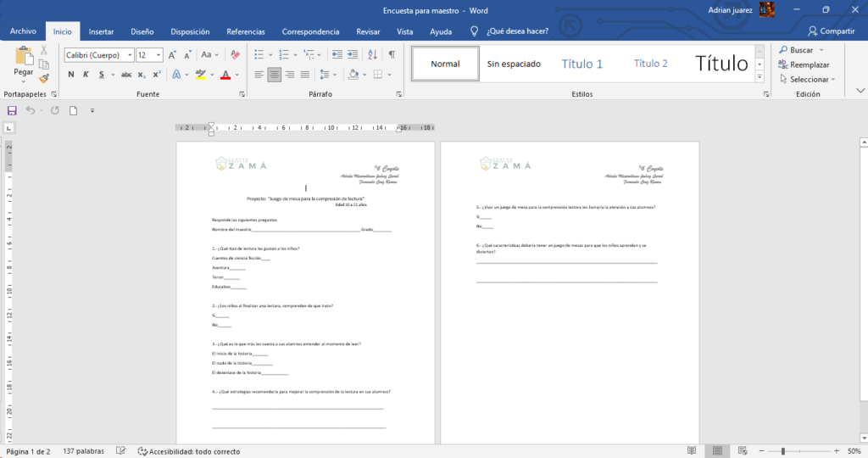Apply the subscript formatting icon
The height and width of the screenshot is (458, 868).
[x=143, y=75]
